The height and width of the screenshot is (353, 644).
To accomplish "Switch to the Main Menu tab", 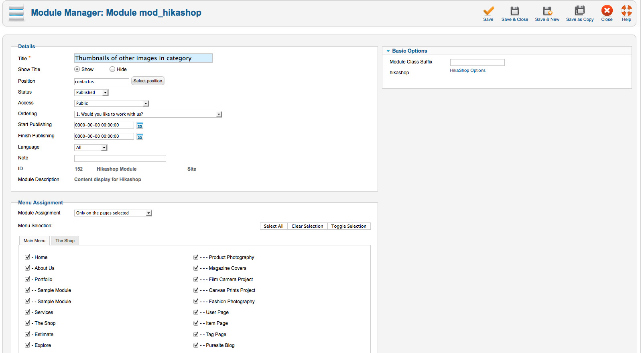I will tap(35, 241).
